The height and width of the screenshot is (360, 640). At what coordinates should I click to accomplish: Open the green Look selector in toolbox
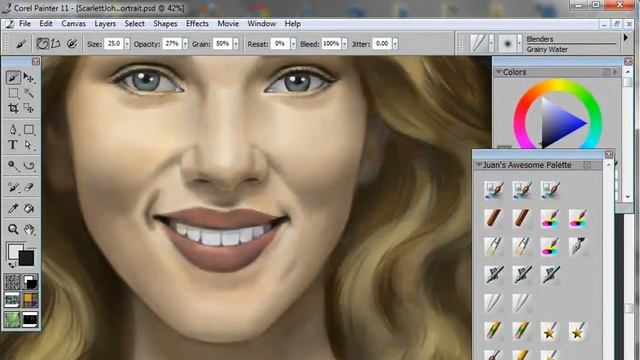click(x=12, y=319)
